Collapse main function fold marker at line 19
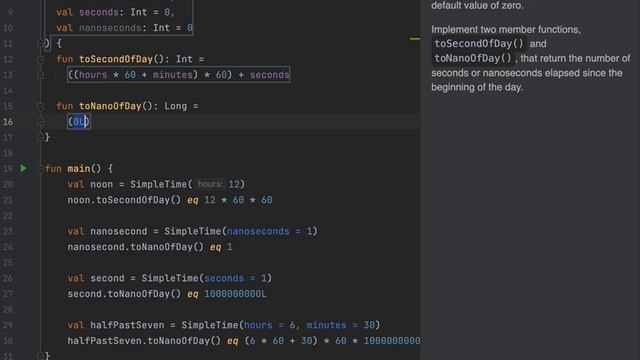640x360 pixels. coord(40,168)
